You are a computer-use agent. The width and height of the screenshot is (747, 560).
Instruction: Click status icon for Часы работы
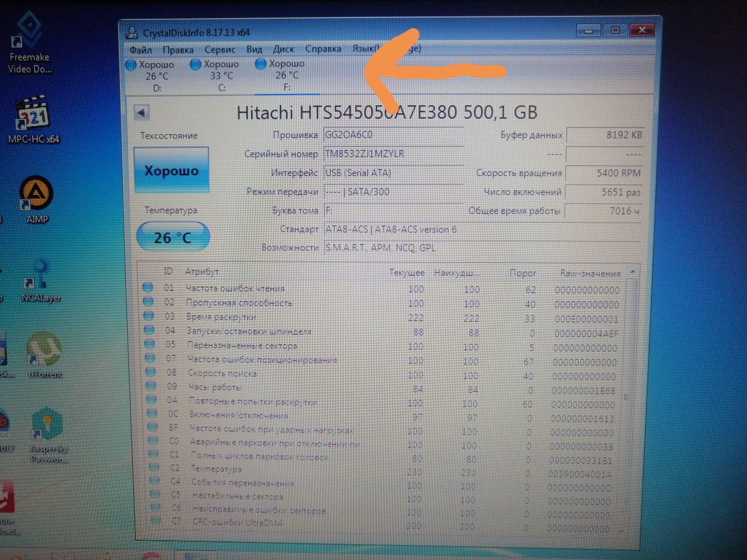[x=152, y=386]
